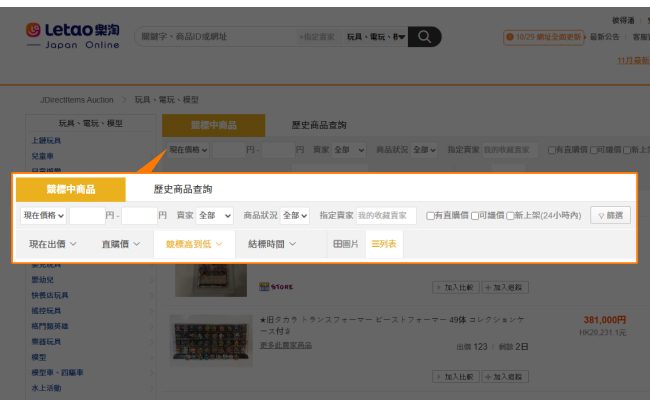Image resolution: width=650 pixels, height=400 pixels.
Task: Expand the 賣家 seller dropdown
Action: coord(214,215)
